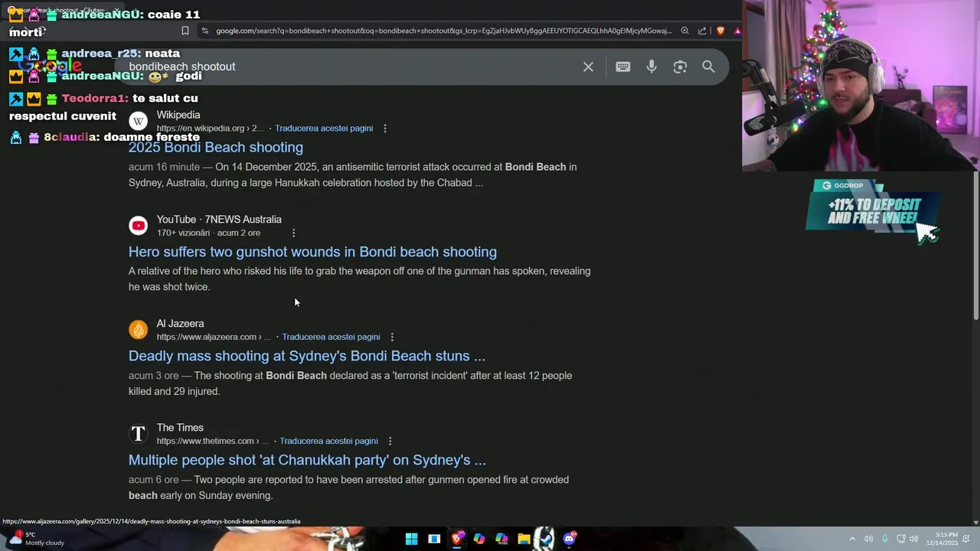The height and width of the screenshot is (551, 980).
Task: Click the google.com URL in the address bar
Action: 443,31
